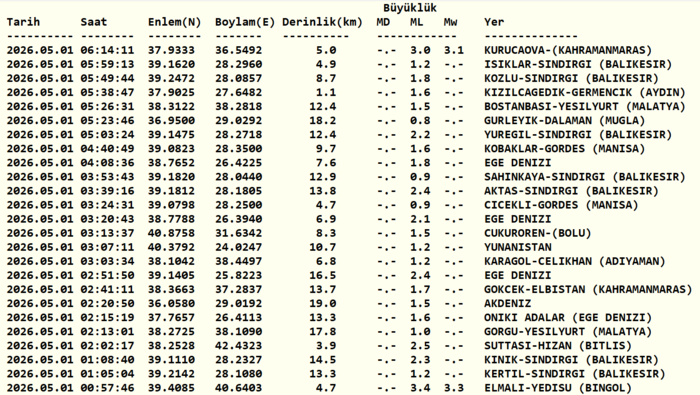Select YUREGIL-SINDIRGI (BALIKESIR) location

click(578, 135)
